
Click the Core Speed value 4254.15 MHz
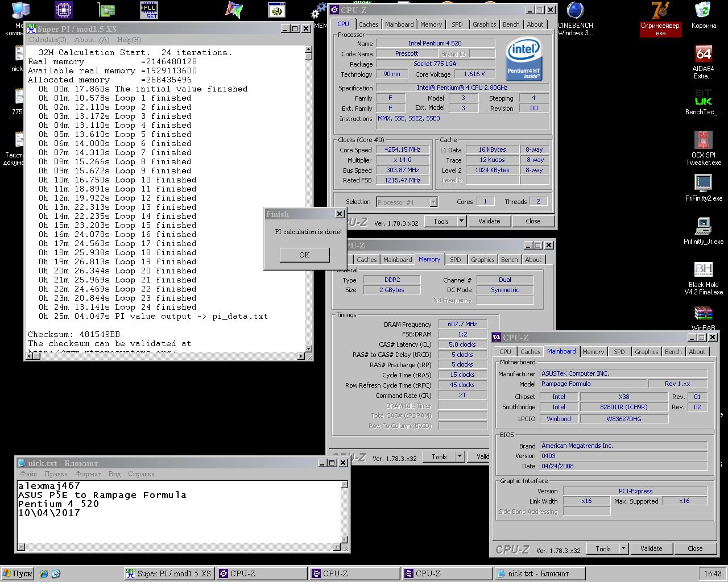point(402,149)
